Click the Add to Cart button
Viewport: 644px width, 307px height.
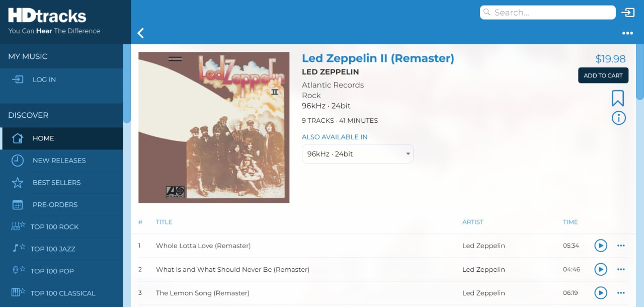click(x=603, y=75)
